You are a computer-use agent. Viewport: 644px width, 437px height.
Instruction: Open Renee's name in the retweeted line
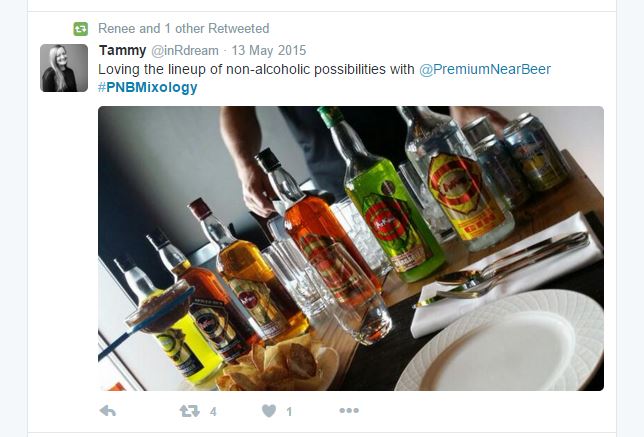(x=117, y=29)
